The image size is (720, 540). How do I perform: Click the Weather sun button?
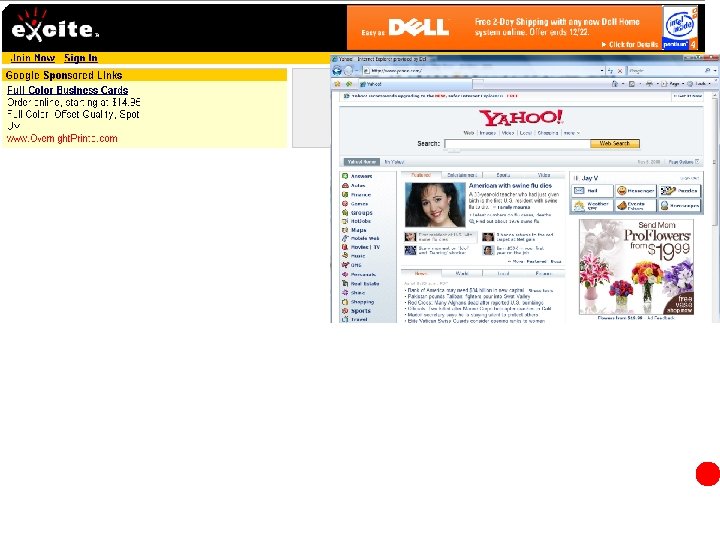pos(592,205)
